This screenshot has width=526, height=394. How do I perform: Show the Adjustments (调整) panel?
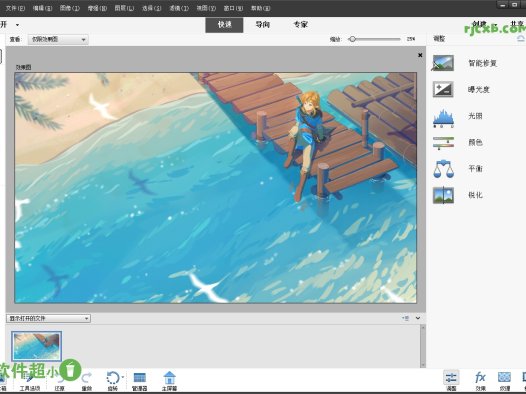pyautogui.click(x=451, y=381)
